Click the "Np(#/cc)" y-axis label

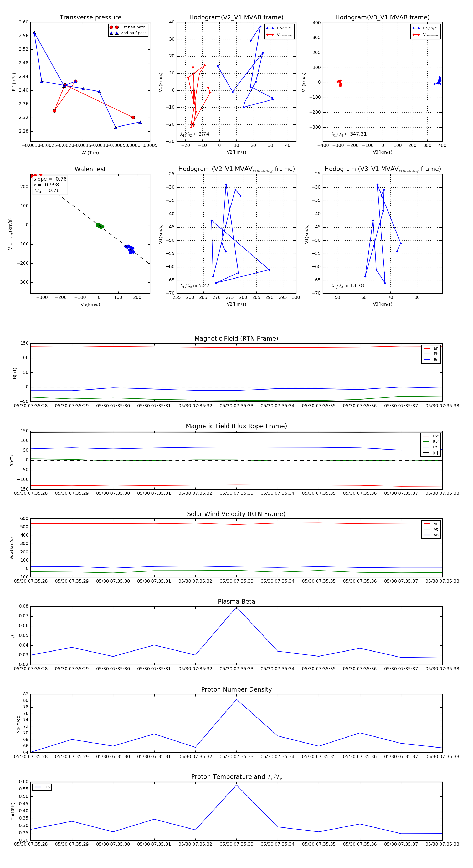(18, 724)
